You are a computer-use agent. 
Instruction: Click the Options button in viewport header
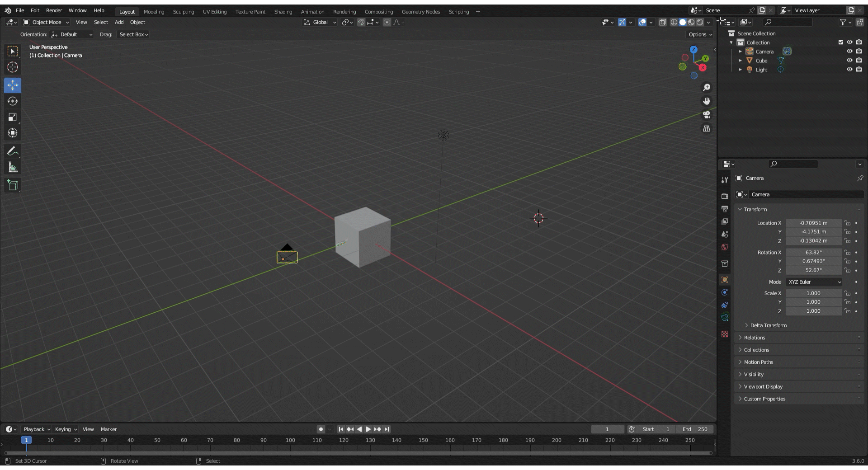[700, 34]
